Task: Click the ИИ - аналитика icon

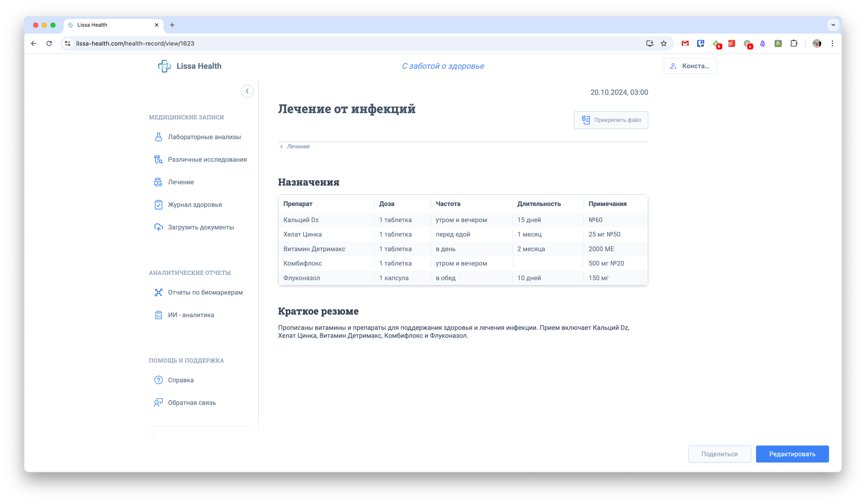Action: click(x=158, y=315)
